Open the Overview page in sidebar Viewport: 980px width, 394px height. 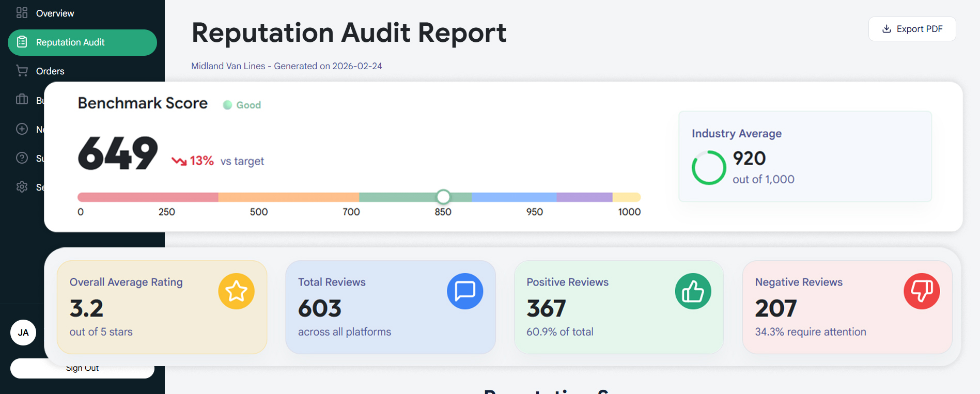55,13
